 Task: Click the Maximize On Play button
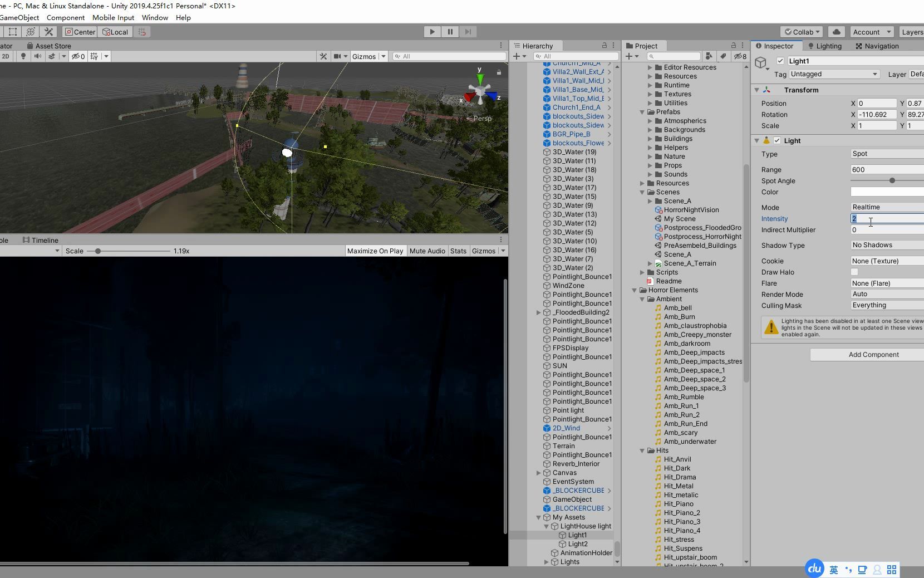375,251
